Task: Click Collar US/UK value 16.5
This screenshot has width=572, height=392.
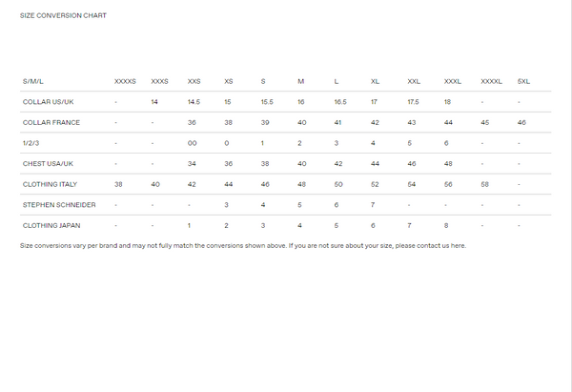Action: click(340, 101)
